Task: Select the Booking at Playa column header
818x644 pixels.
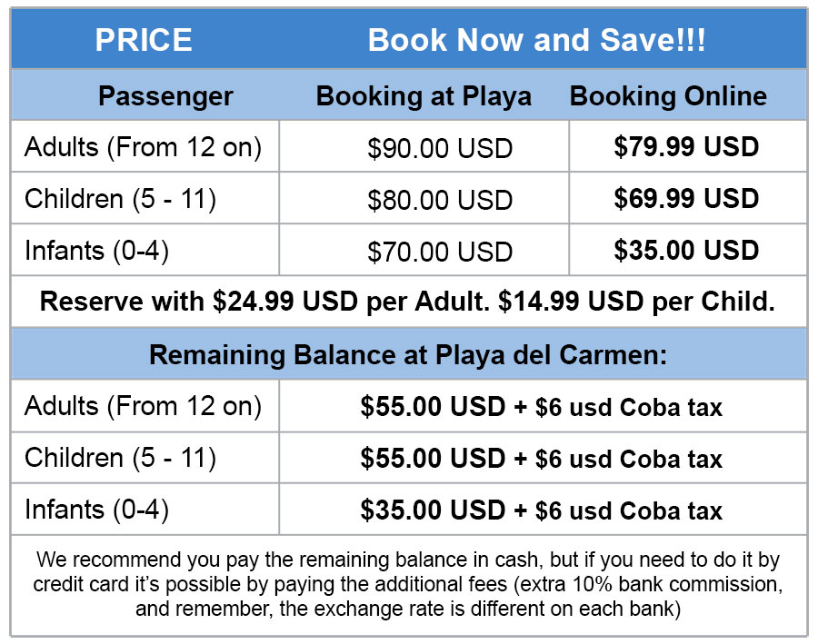Action: coord(424,96)
